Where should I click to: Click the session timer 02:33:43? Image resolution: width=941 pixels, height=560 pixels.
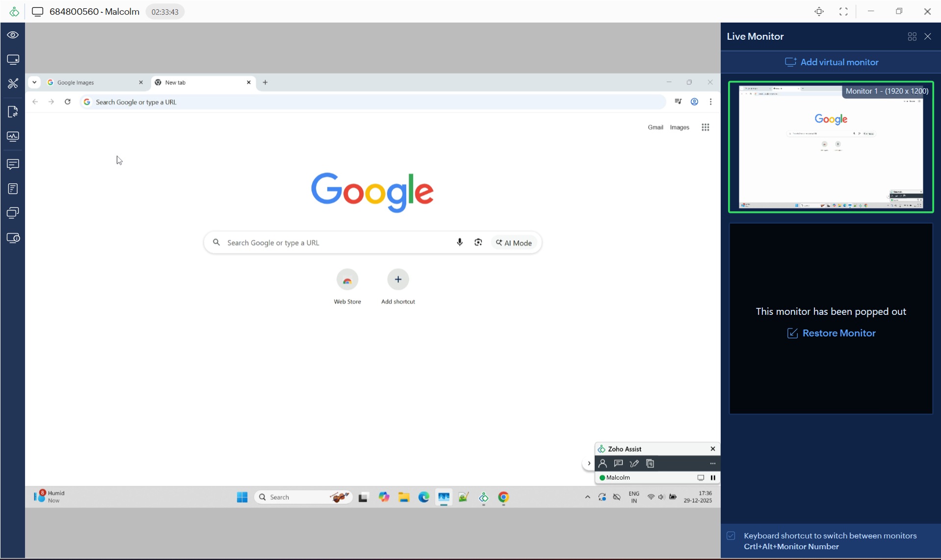coord(165,12)
